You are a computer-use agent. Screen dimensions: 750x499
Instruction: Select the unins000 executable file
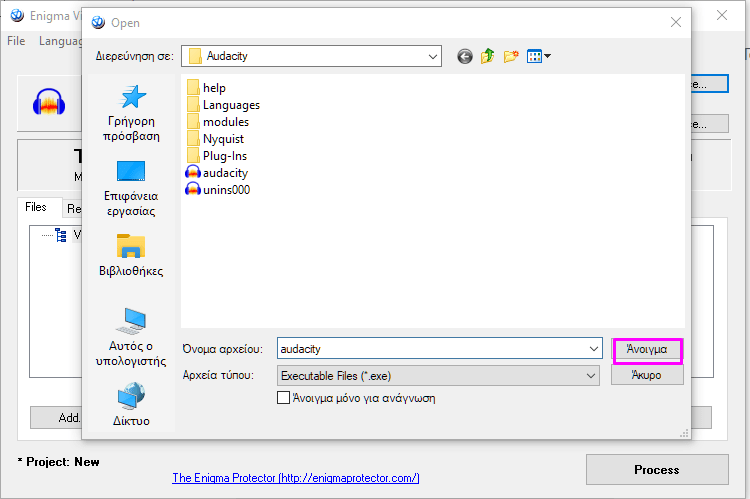coord(218,189)
